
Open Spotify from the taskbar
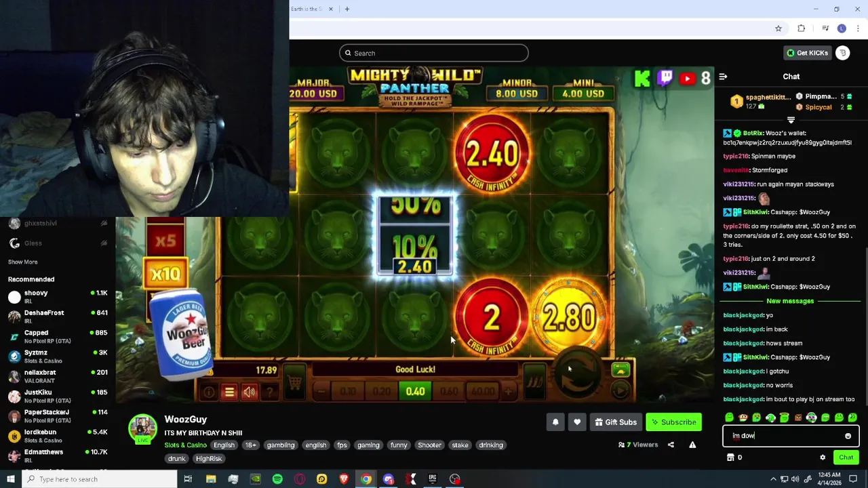tap(277, 479)
